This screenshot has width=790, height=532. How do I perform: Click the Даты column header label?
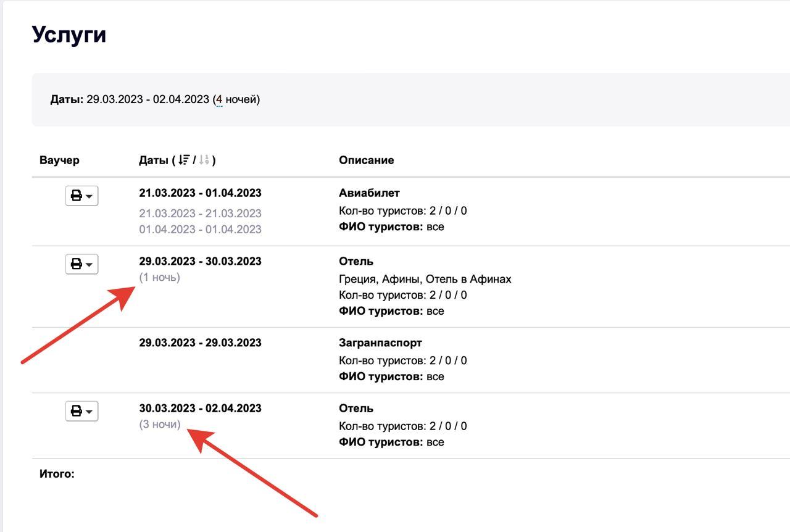click(153, 160)
